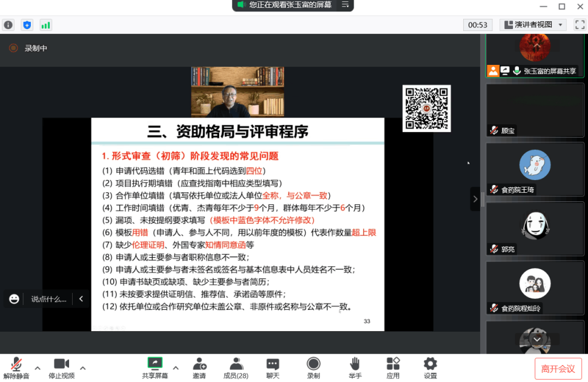Enter full screen mode with the corner icon
This screenshot has width=588, height=382.
click(580, 25)
